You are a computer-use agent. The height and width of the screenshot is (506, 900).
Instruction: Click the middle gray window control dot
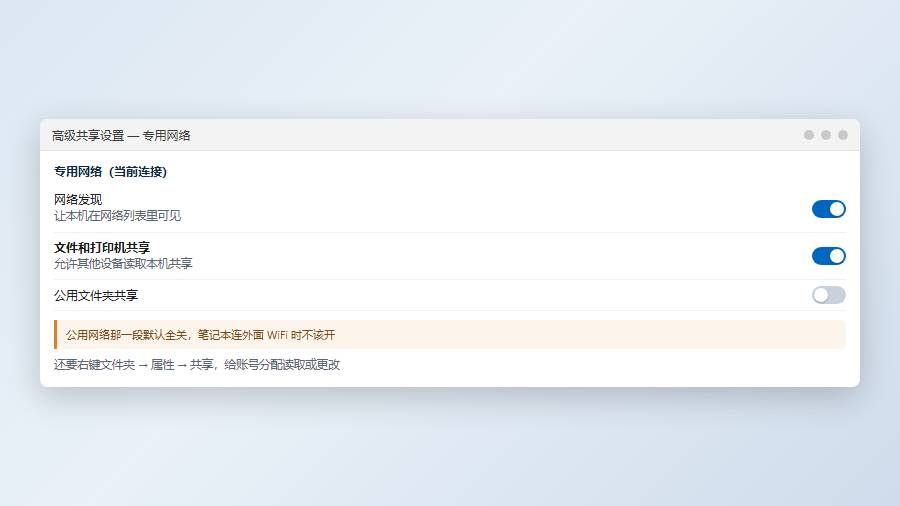(x=826, y=135)
